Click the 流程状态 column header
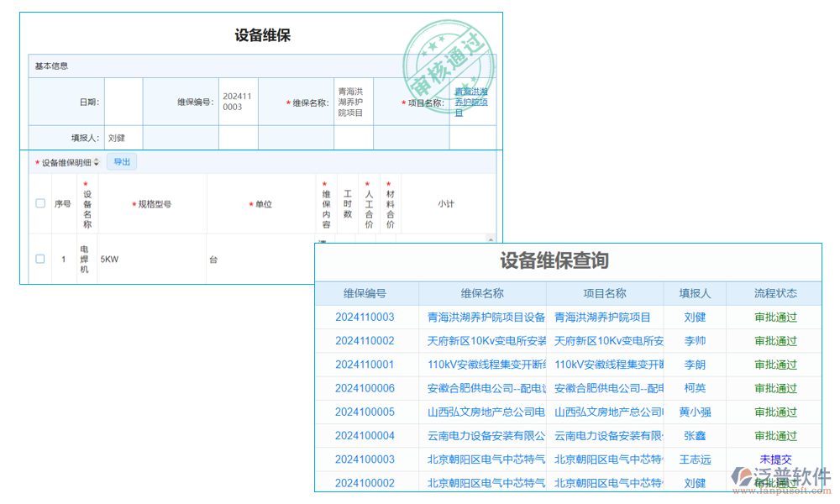Viewport: 840px width, 504px height. (x=776, y=292)
